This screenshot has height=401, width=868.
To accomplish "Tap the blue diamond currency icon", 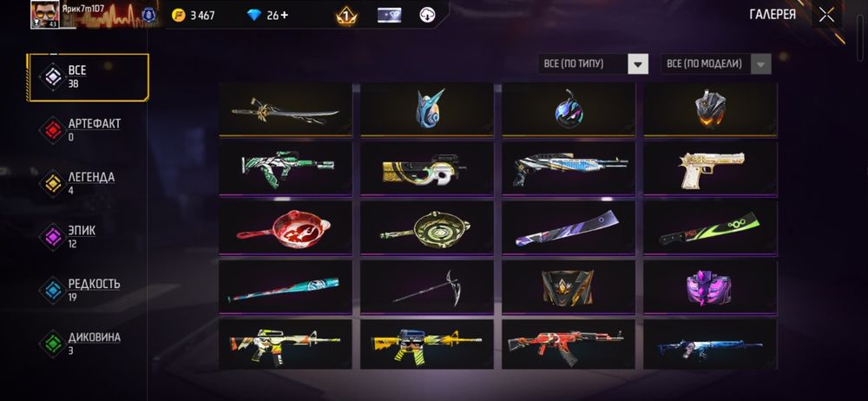I will point(254,16).
